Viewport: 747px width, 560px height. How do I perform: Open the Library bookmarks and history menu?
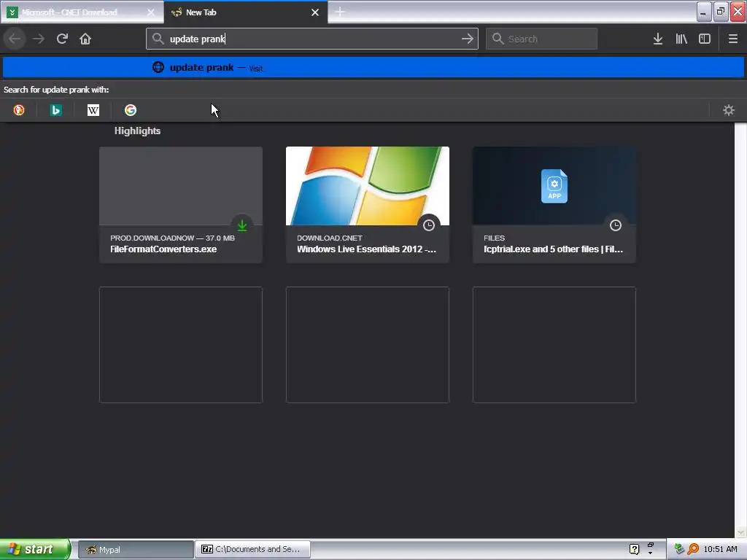coord(681,39)
